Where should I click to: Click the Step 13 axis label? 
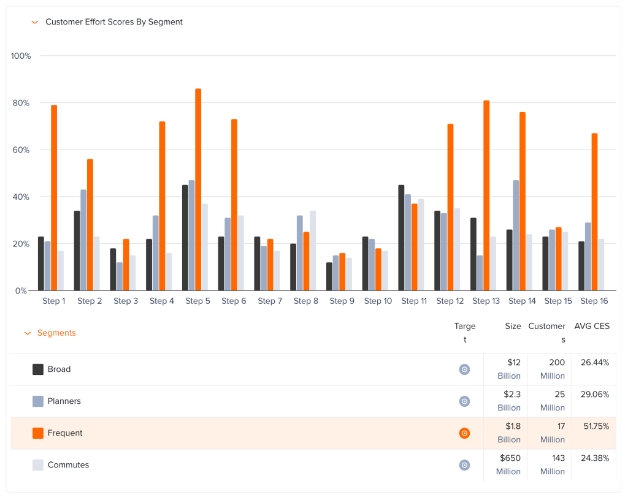click(x=486, y=301)
